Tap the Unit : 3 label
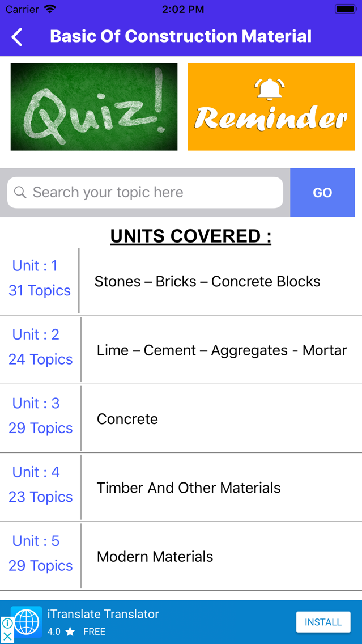Image resolution: width=362 pixels, height=644 pixels. pyautogui.click(x=36, y=403)
